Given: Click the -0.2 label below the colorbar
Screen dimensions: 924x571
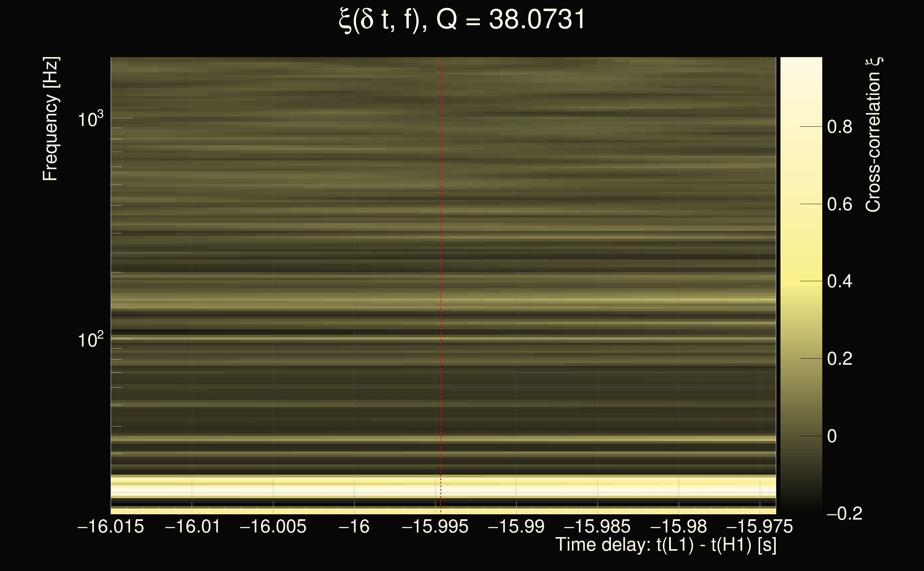Looking at the screenshot, I should pyautogui.click(x=844, y=514).
